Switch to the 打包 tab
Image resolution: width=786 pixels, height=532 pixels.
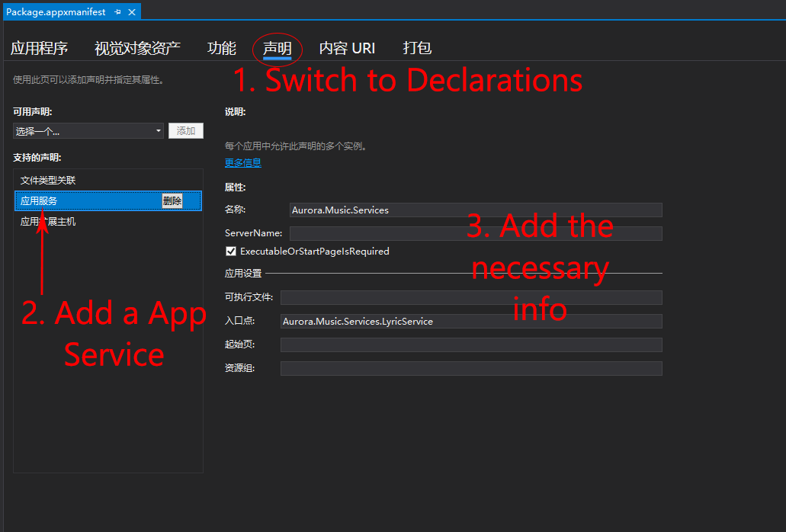click(x=416, y=47)
